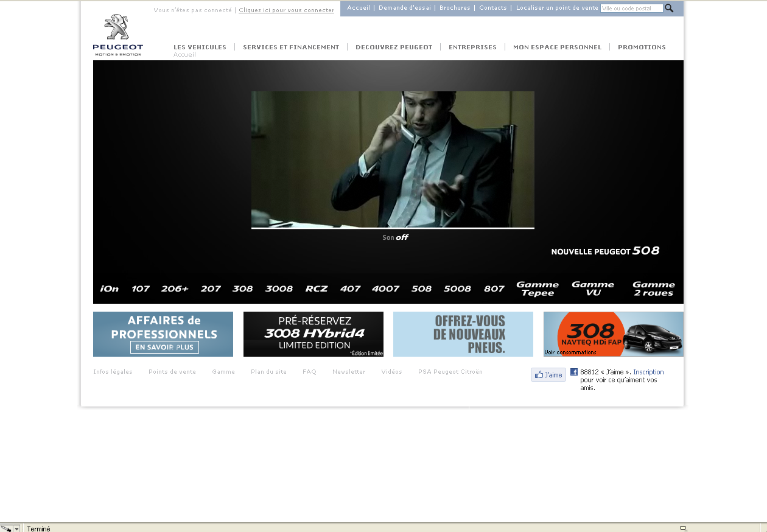Select the iOn model
The height and width of the screenshot is (532, 767).
coord(110,289)
